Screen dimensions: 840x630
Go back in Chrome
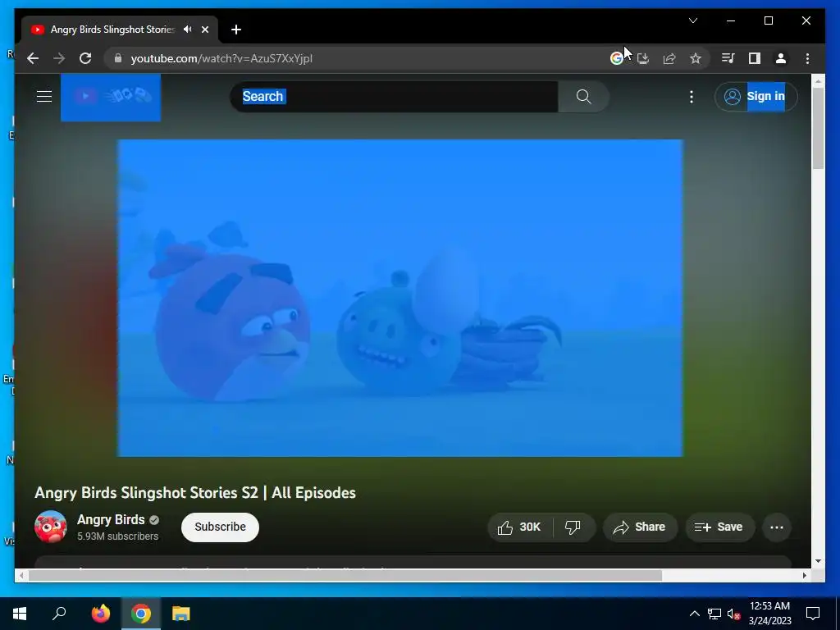(33, 58)
